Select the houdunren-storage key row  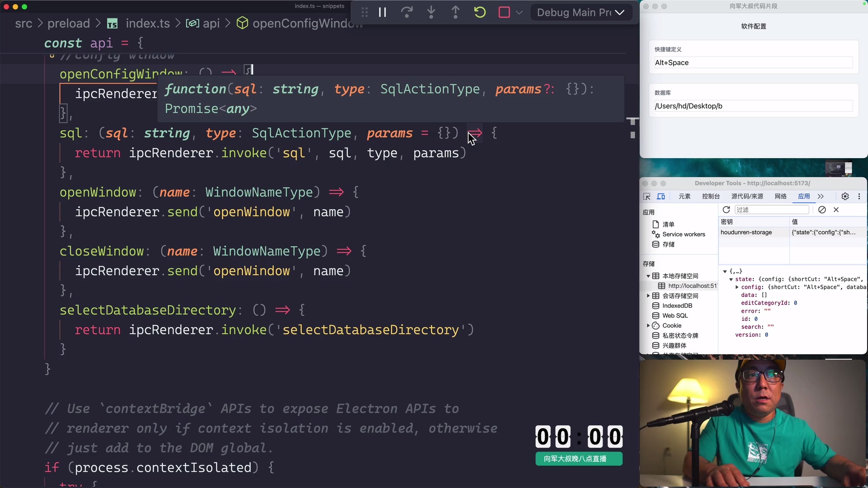coord(746,232)
